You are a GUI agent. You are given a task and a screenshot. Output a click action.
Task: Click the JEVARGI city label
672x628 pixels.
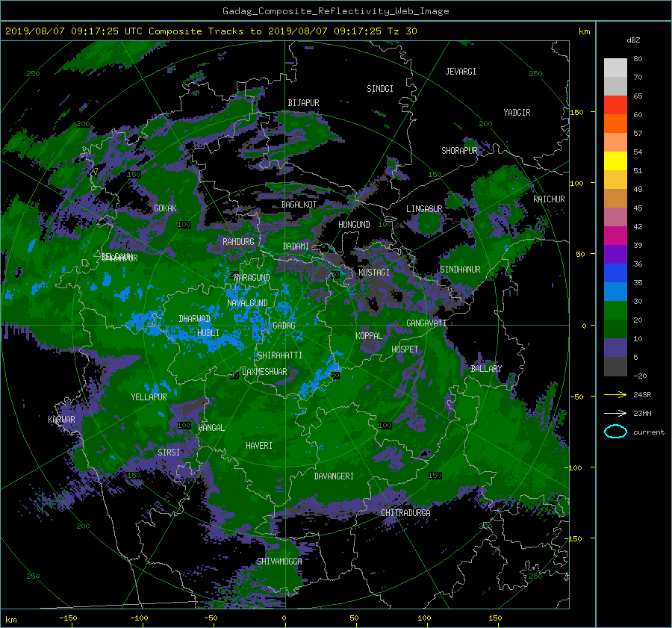click(461, 72)
